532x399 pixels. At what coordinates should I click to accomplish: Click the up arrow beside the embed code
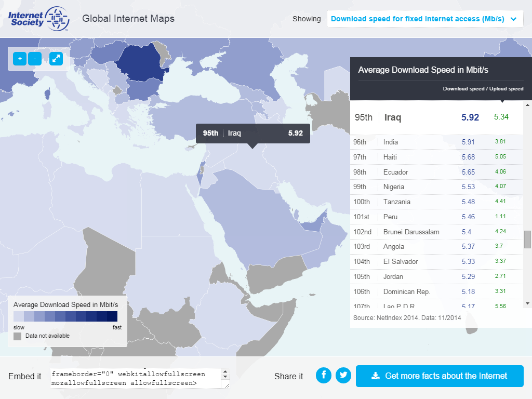[x=224, y=371]
